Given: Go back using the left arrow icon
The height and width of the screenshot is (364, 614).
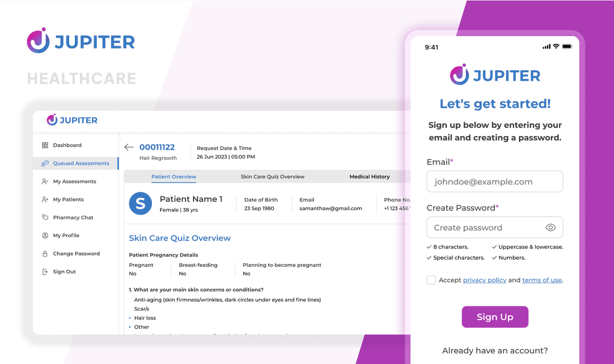Looking at the screenshot, I should 129,147.
